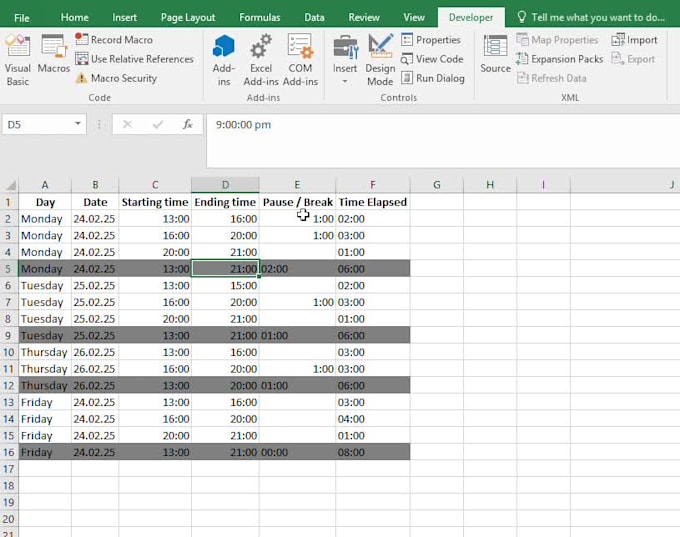Switch to the Home tab
680x537 pixels.
coord(75,18)
